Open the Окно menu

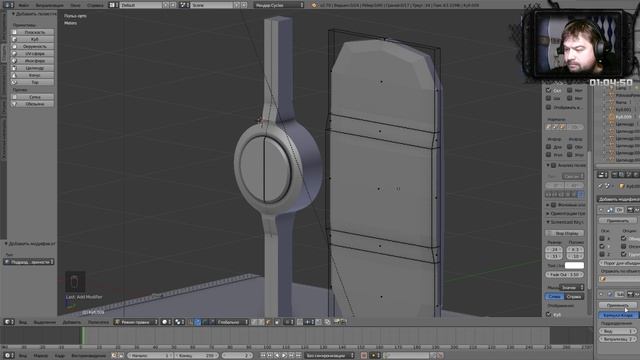[x=75, y=5]
